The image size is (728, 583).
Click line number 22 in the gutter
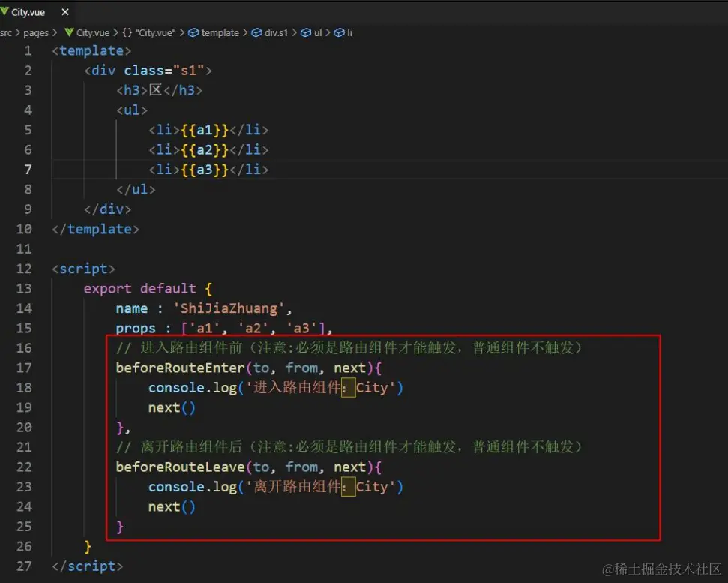24,467
